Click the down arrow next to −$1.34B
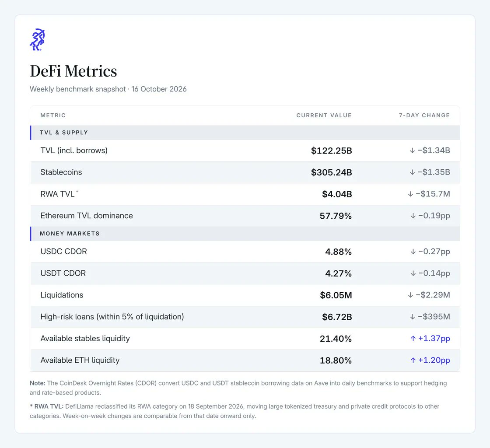This screenshot has height=448, width=490. (x=412, y=150)
